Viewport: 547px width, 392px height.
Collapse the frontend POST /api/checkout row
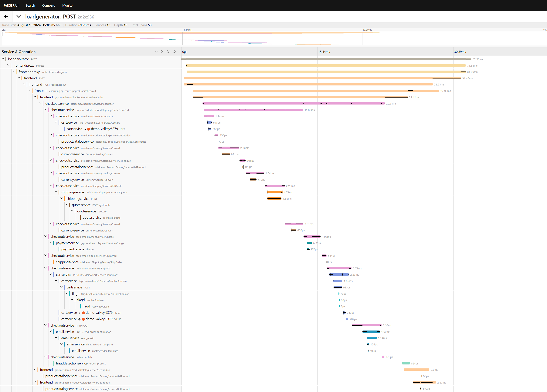coord(24,84)
